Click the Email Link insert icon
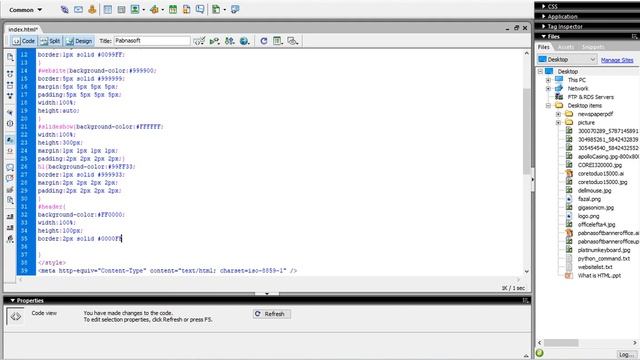The image size is (640, 360). (x=78, y=9)
